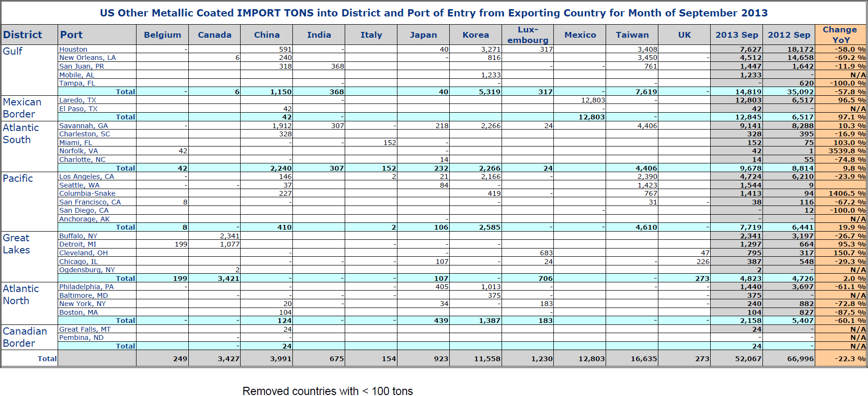The height and width of the screenshot is (396, 868).
Task: Click the Change YoY column header
Action: (x=840, y=35)
